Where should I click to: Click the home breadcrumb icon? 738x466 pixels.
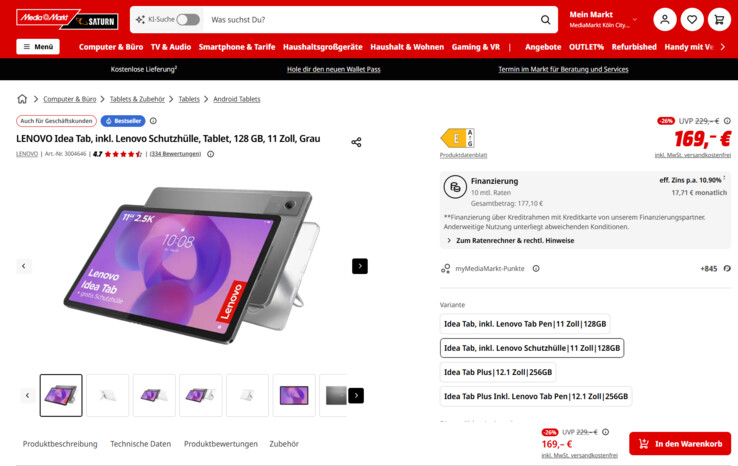(22, 99)
